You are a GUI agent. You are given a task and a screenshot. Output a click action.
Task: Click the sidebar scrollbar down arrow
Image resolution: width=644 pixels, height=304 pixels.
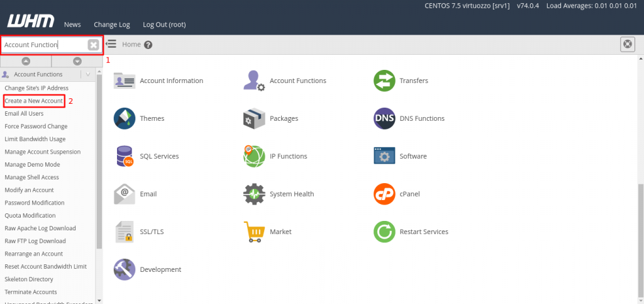coord(99,301)
